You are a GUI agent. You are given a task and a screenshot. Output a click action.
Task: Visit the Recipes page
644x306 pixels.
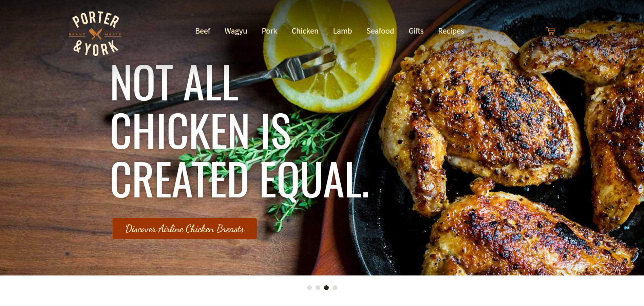(x=451, y=31)
